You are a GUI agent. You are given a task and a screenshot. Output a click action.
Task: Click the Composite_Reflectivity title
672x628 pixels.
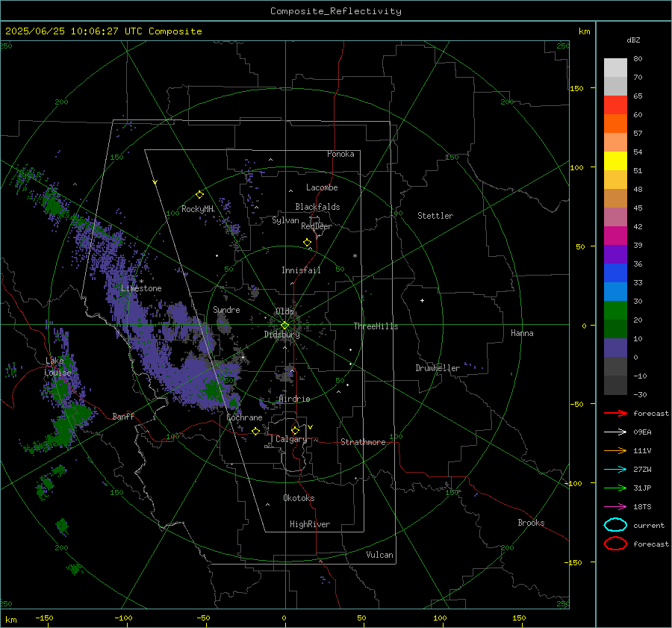[x=335, y=11]
